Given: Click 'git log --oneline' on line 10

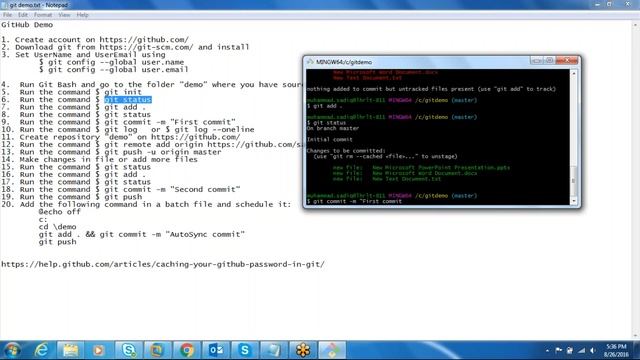Looking at the screenshot, I should point(214,129).
